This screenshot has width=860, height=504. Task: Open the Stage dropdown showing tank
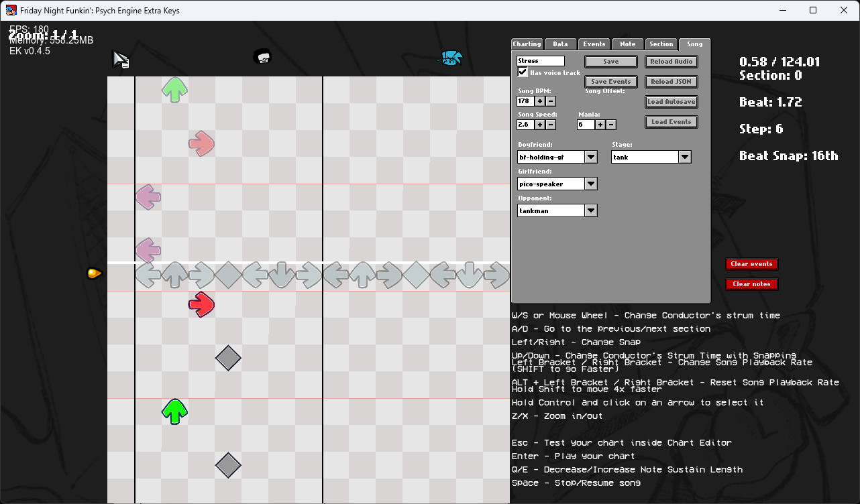(x=684, y=156)
